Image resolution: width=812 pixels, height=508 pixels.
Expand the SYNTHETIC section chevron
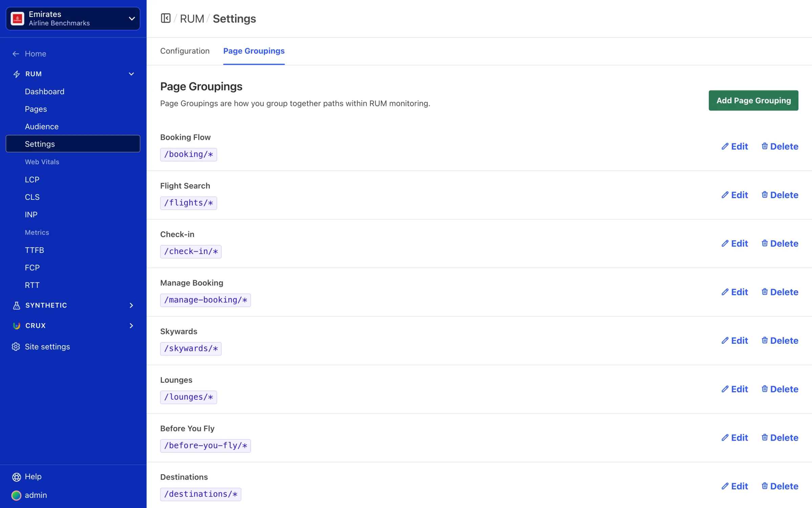point(131,305)
